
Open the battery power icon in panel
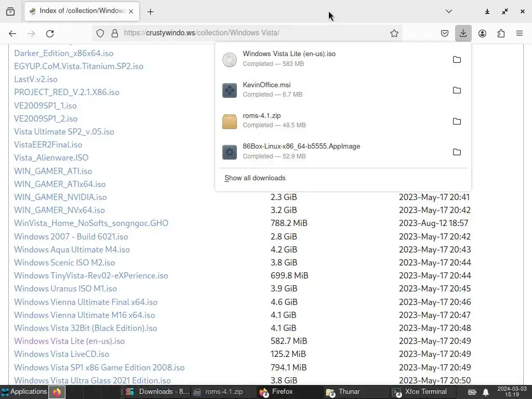coord(472,392)
